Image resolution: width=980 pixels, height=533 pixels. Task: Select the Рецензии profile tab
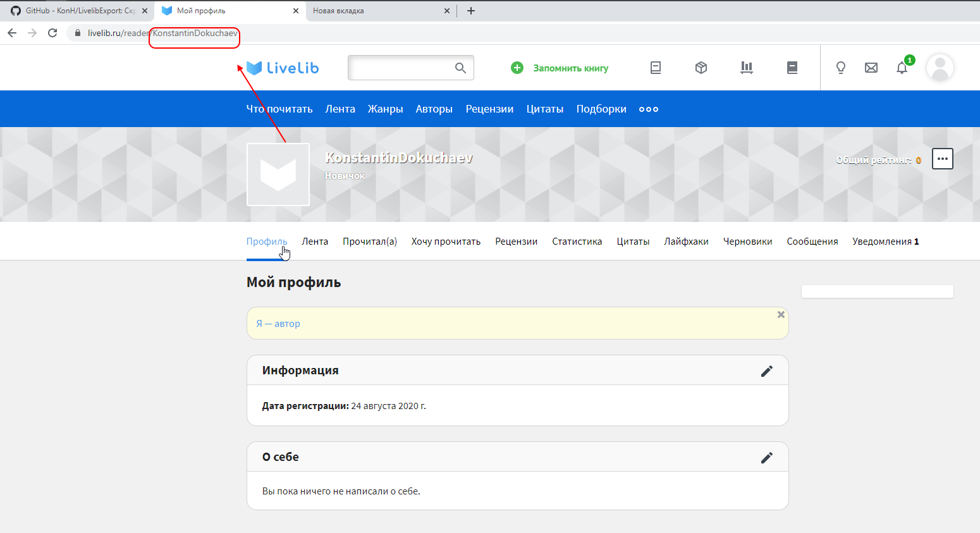click(516, 242)
